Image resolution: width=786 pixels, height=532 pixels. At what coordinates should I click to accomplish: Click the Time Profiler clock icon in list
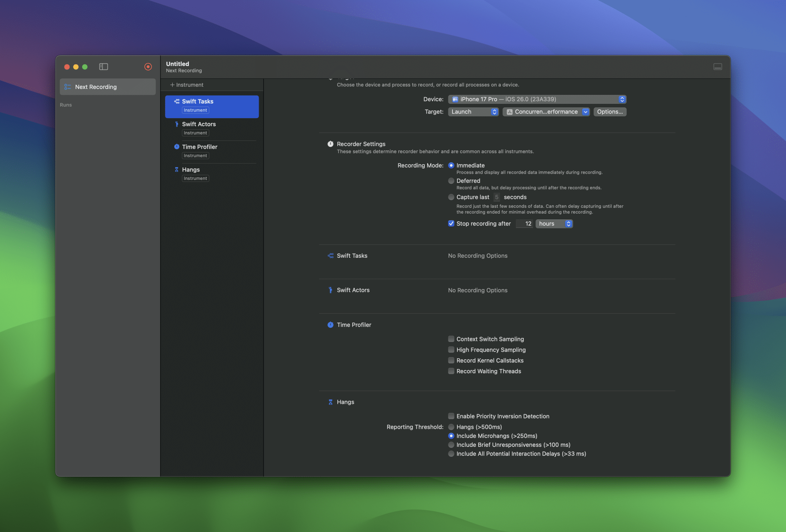click(x=177, y=147)
